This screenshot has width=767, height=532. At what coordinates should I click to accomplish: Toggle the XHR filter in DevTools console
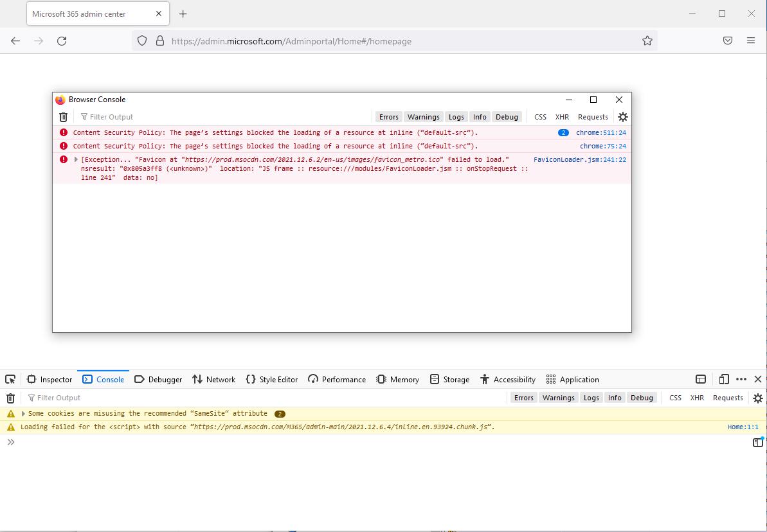[x=697, y=397]
